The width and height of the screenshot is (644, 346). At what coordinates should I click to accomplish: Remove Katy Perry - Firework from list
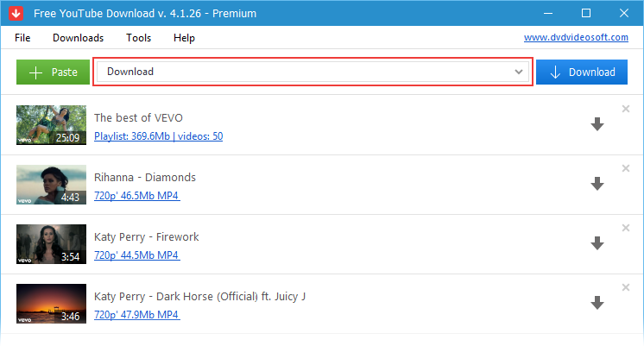click(626, 228)
